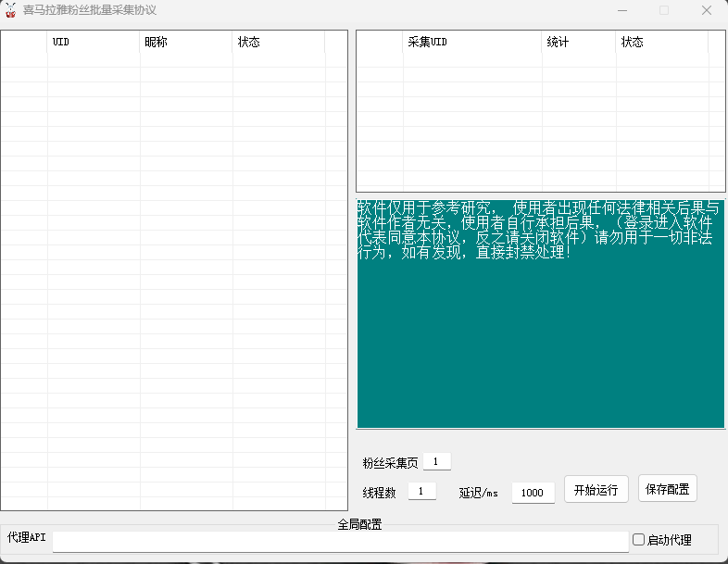The width and height of the screenshot is (728, 564).
Task: Click the empty row area under 采集UID
Action: (471, 111)
